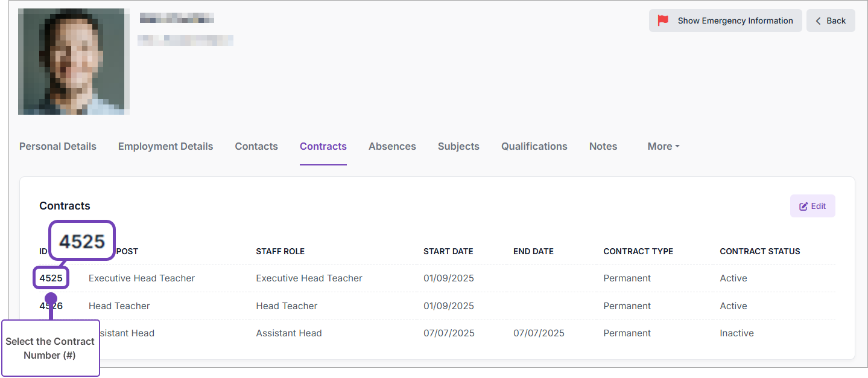Click the pencil icon in Edit button
Image resolution: width=868 pixels, height=378 pixels.
[x=803, y=207]
